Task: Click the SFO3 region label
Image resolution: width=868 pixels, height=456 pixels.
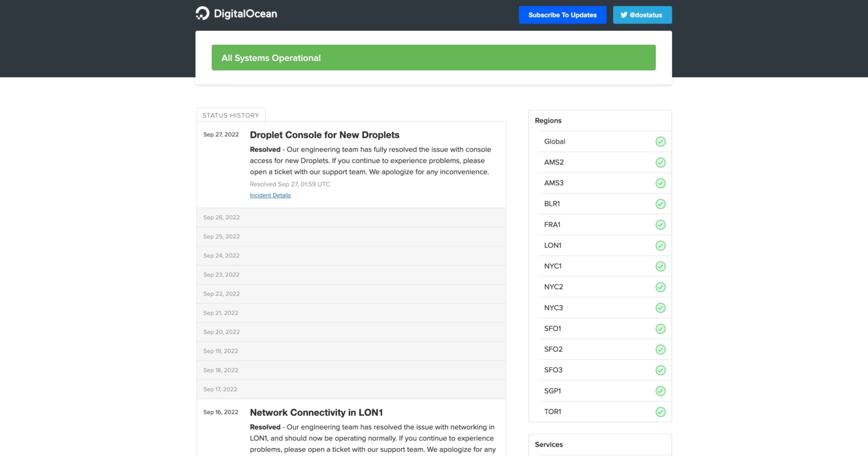Action: (x=553, y=370)
